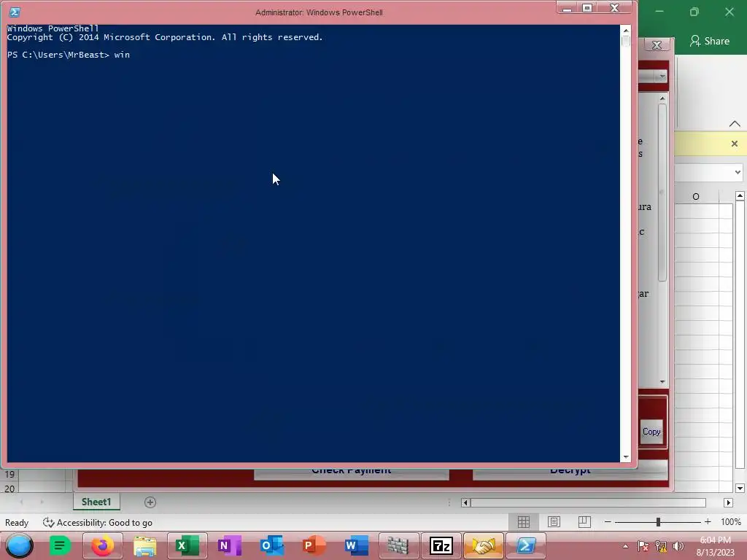Select the Sheet1 tab
The width and height of the screenshot is (747, 560).
[96, 502]
